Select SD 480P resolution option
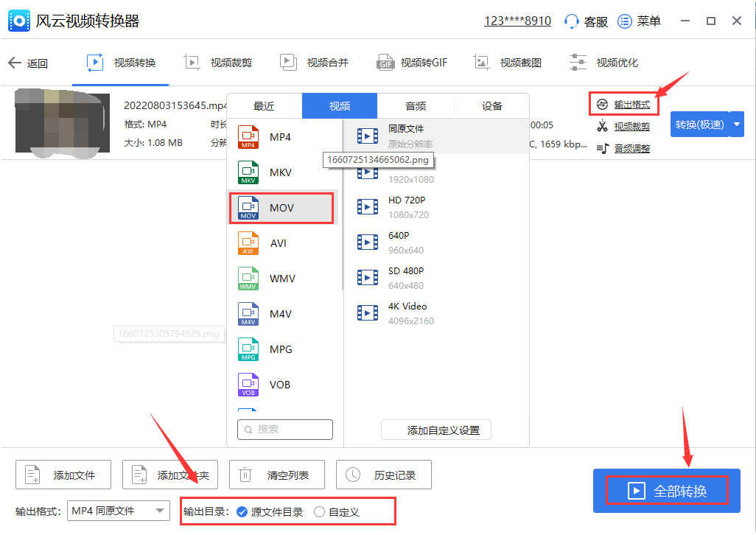756x535 pixels. tap(436, 278)
